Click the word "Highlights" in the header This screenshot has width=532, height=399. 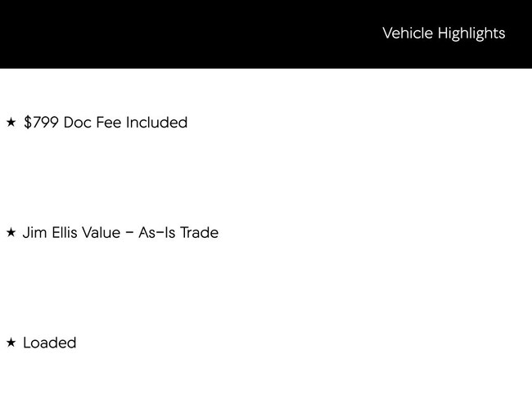coord(471,34)
